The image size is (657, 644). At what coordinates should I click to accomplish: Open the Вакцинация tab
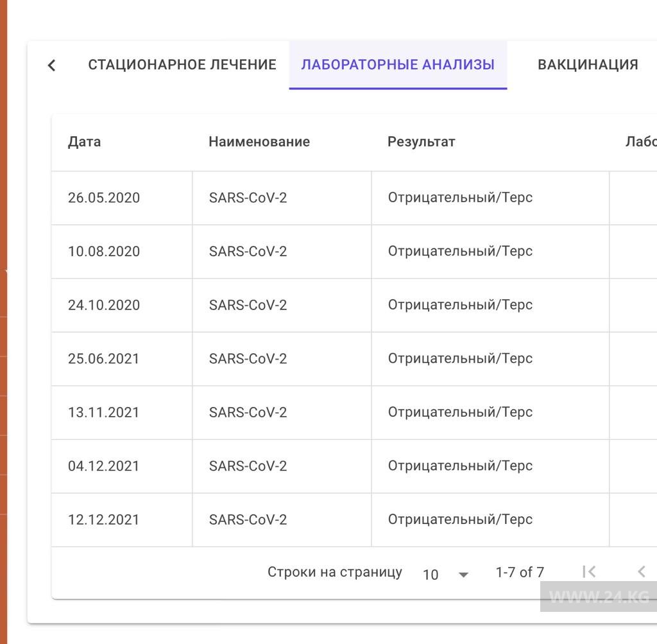coord(588,65)
